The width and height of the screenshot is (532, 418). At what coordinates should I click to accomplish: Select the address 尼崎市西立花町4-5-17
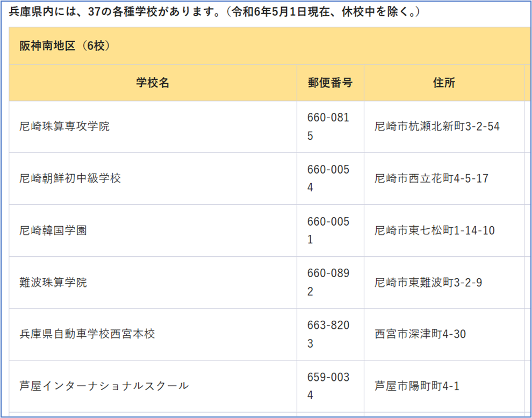click(x=432, y=178)
